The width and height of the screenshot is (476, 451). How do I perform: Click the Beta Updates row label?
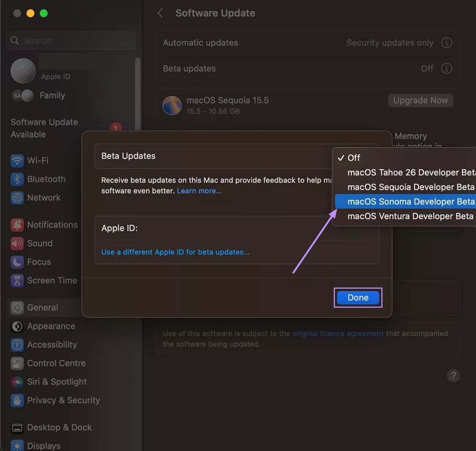point(128,156)
